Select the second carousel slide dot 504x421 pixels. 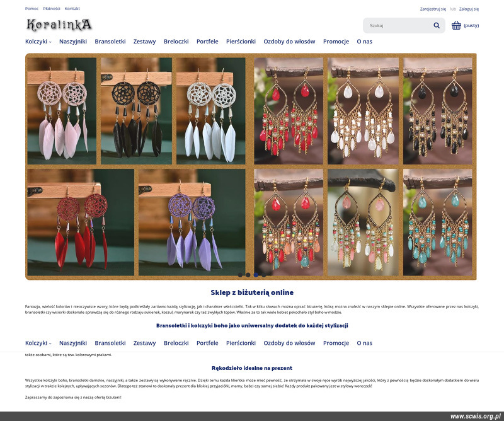tap(248, 275)
